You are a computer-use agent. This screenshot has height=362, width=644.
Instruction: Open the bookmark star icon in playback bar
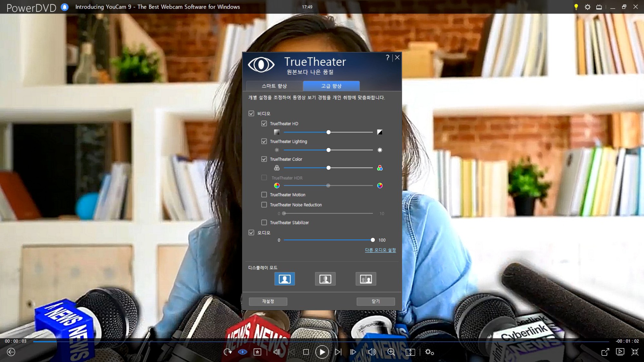pyautogui.click(x=257, y=352)
